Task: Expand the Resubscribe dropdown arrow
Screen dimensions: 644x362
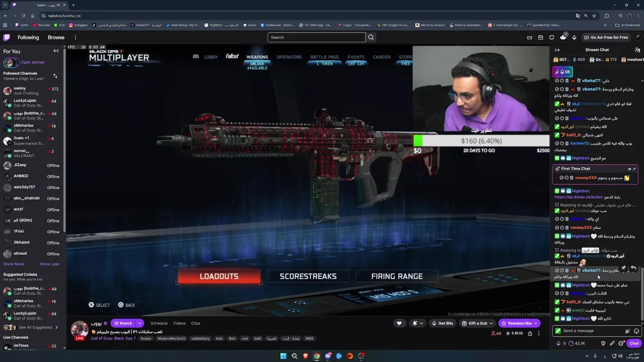Action: pos(536,323)
